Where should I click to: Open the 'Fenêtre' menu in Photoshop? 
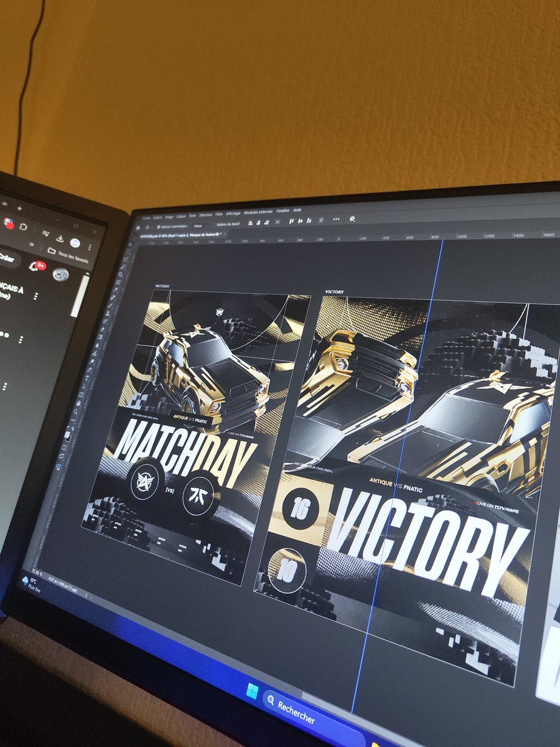(x=282, y=211)
